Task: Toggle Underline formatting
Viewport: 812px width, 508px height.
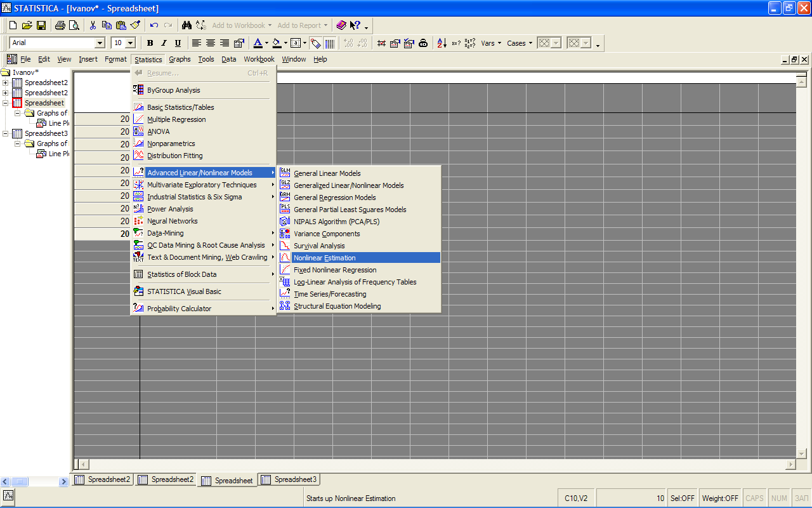Action: [178, 43]
